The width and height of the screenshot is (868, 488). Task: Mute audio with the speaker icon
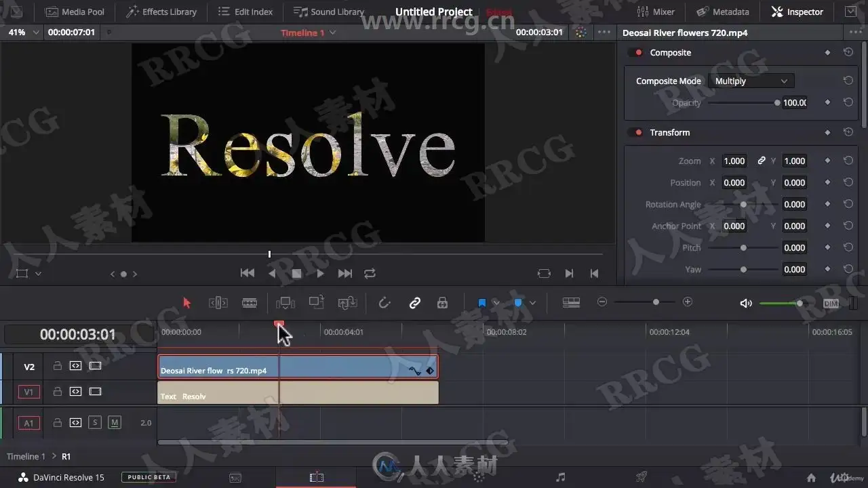tap(746, 303)
